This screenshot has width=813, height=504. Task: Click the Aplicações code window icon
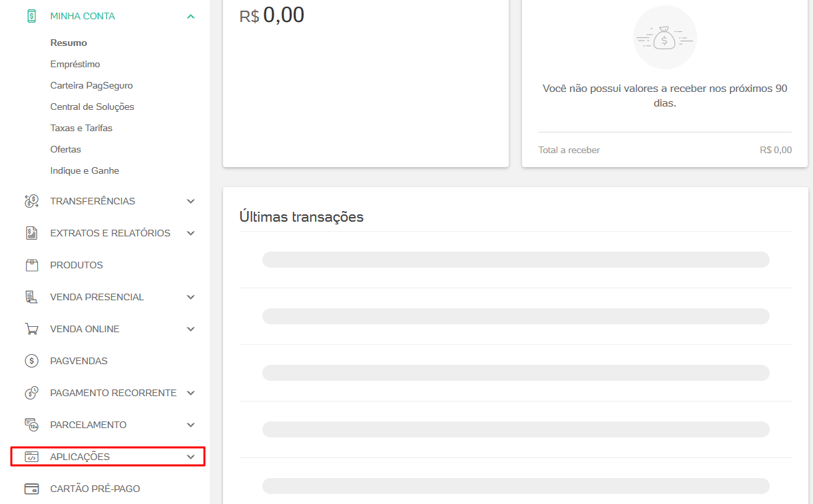pyautogui.click(x=31, y=457)
